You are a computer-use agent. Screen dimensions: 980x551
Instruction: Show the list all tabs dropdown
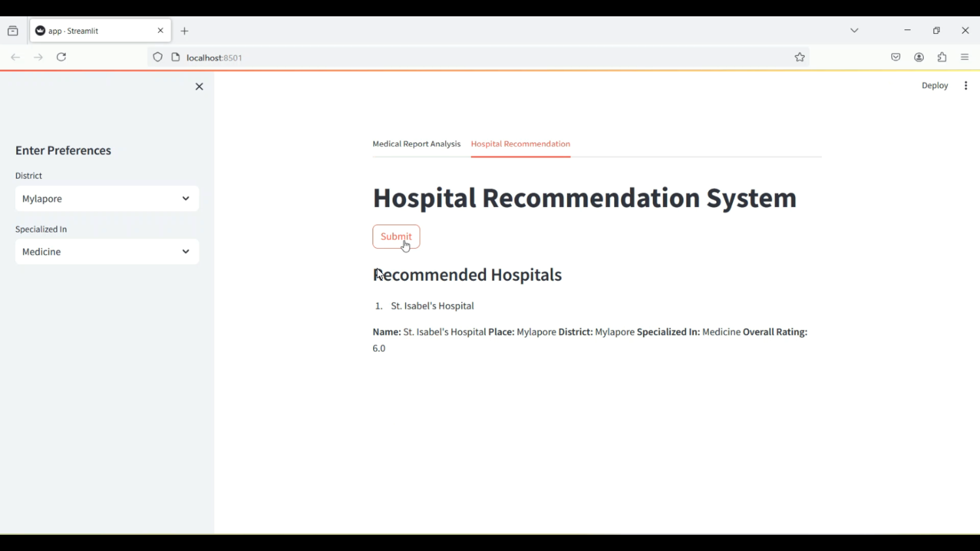click(x=855, y=31)
